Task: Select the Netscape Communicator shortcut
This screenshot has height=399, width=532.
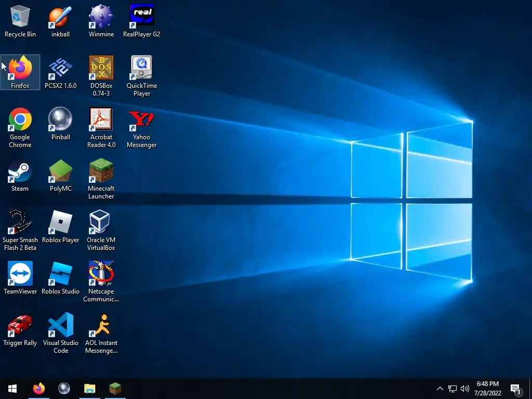Action: tap(101, 282)
